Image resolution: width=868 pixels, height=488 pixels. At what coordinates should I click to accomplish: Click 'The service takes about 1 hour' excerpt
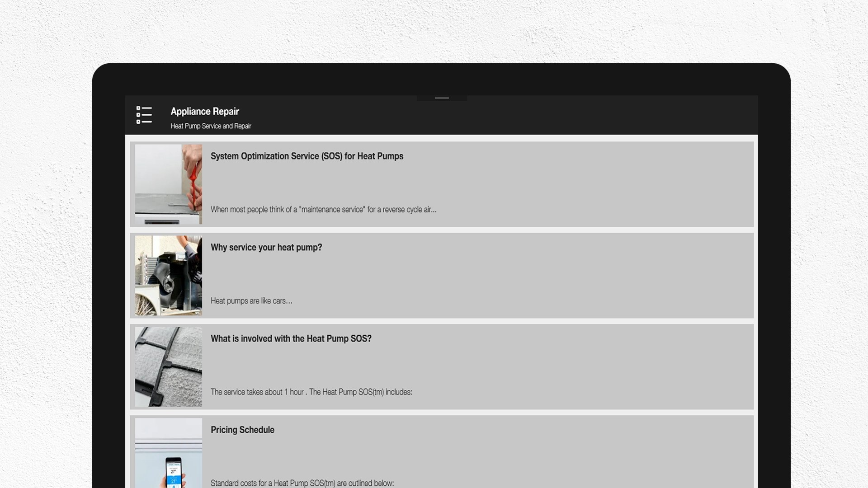(x=311, y=392)
